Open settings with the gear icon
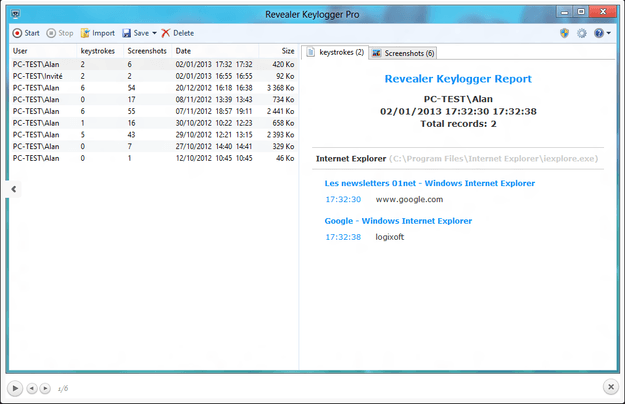625x404 pixels. pos(582,33)
